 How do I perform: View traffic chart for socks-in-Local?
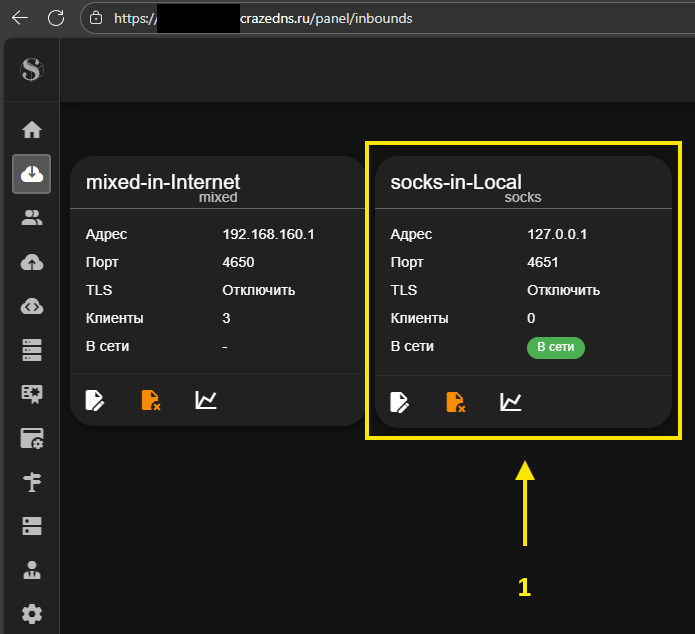point(511,402)
